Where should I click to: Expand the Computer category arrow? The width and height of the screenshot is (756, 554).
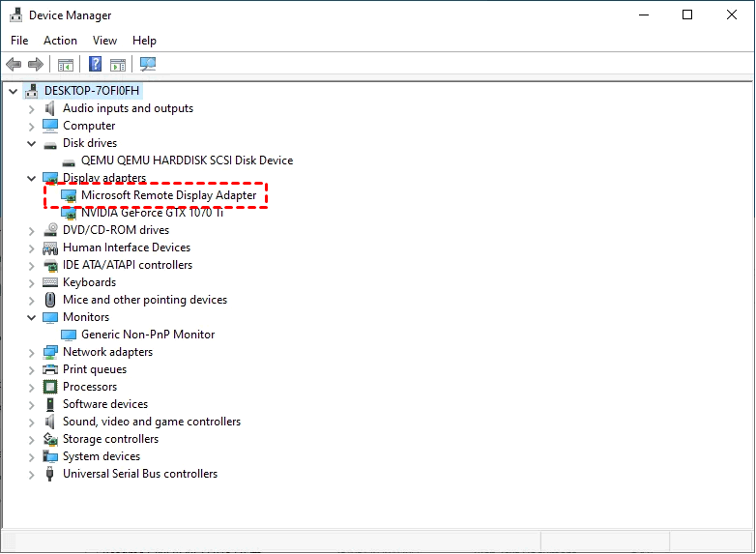(x=31, y=127)
